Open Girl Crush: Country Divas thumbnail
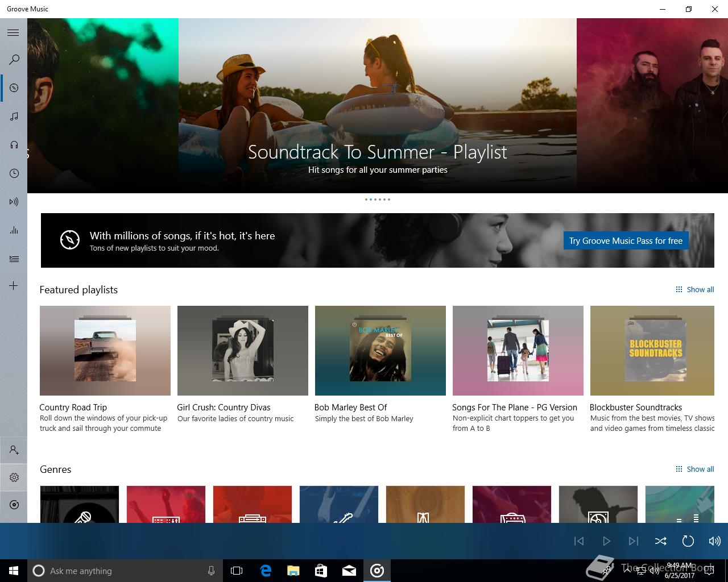This screenshot has height=582, width=728. click(243, 351)
